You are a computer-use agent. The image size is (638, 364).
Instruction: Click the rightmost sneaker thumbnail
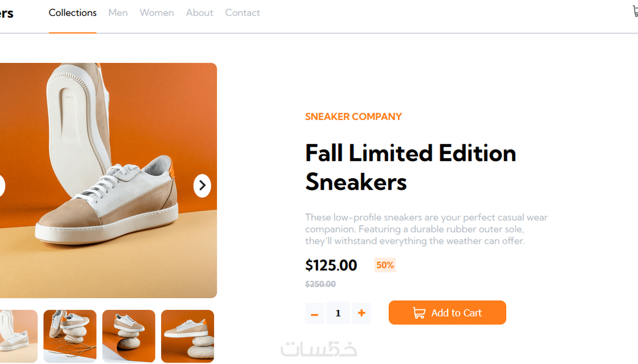[187, 337]
